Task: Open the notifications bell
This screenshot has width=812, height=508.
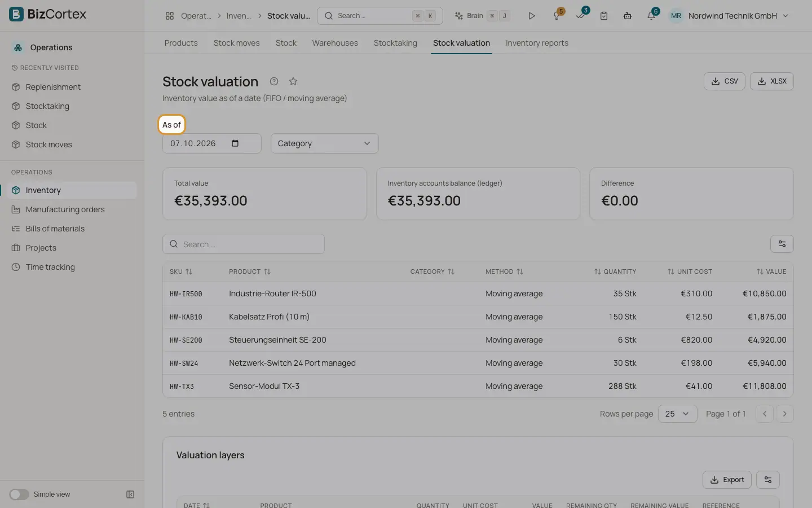Action: click(x=651, y=16)
